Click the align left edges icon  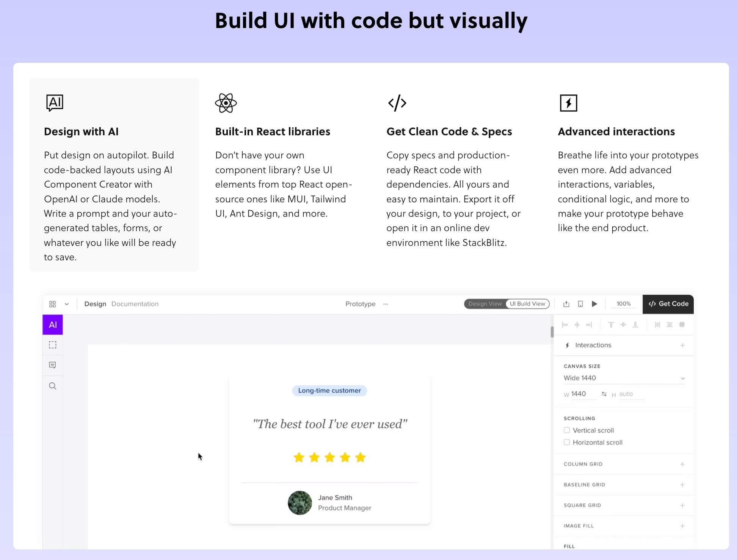pos(565,325)
